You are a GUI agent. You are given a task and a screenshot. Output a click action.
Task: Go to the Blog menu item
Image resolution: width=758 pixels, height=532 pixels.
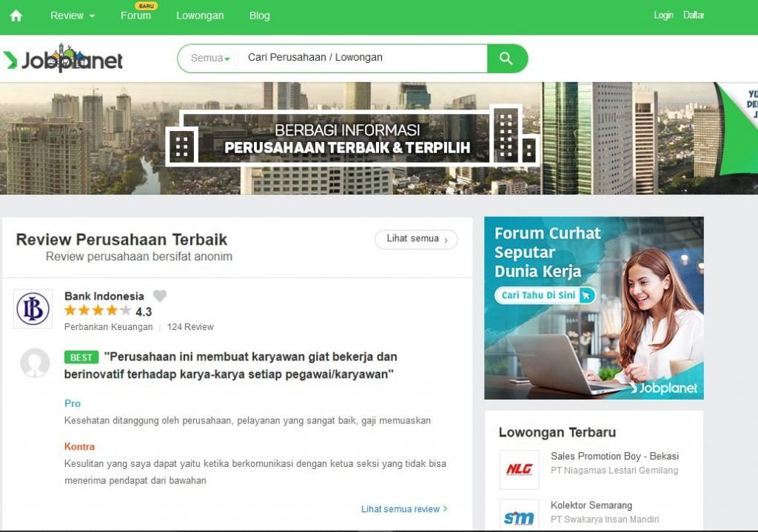coord(260,16)
